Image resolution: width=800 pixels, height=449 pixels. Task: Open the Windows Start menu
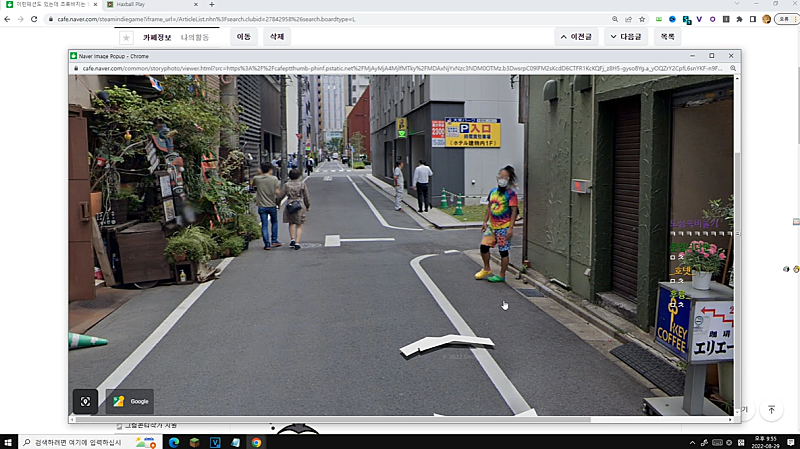[8, 442]
